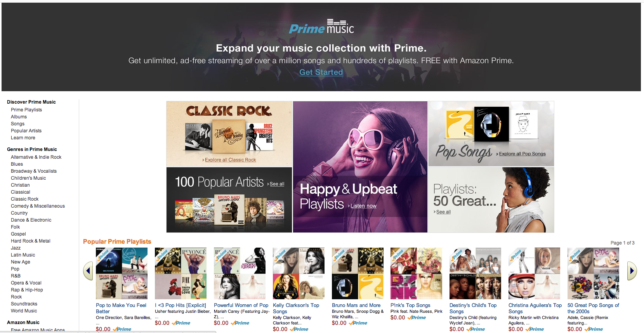
Task: Open Pop to Make You Feel Better cover
Action: point(122,274)
